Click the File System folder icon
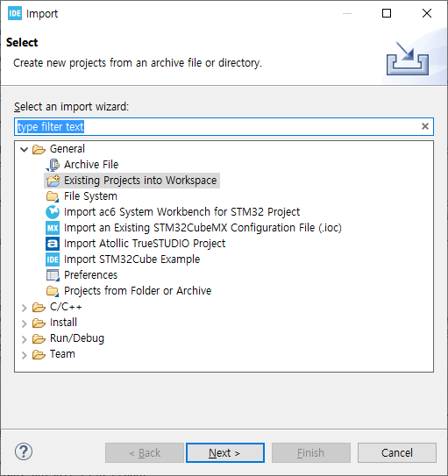The height and width of the screenshot is (476, 448). coord(53,196)
